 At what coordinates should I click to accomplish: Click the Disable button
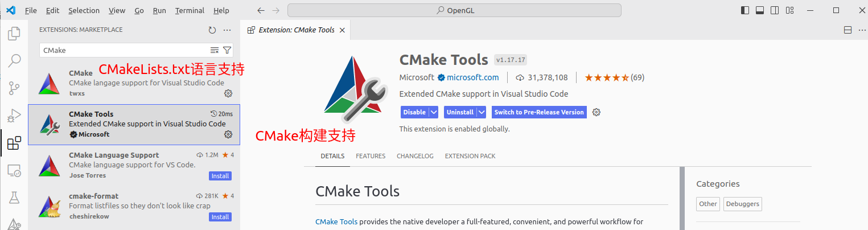tap(414, 112)
